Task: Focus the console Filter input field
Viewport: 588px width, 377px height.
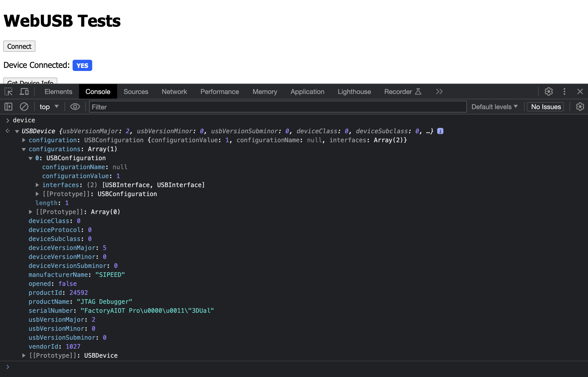Action: click(277, 107)
